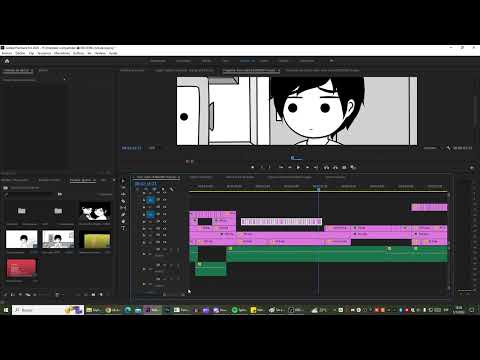Open Marcadores menu in menu bar

[x=62, y=53]
